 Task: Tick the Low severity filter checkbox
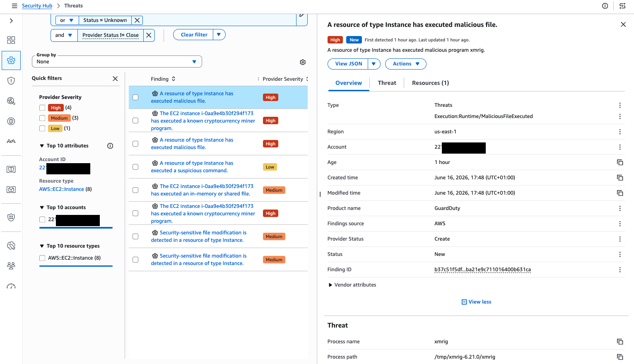pyautogui.click(x=42, y=128)
